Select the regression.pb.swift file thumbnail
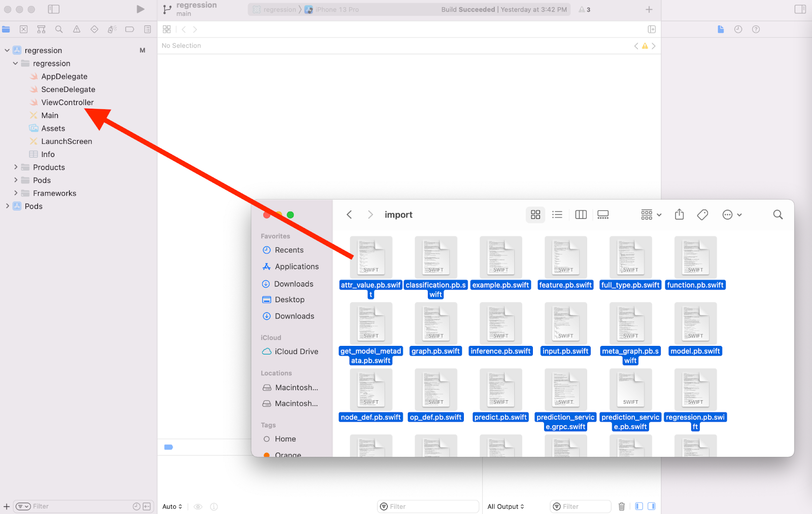The image size is (812, 514). click(695, 390)
